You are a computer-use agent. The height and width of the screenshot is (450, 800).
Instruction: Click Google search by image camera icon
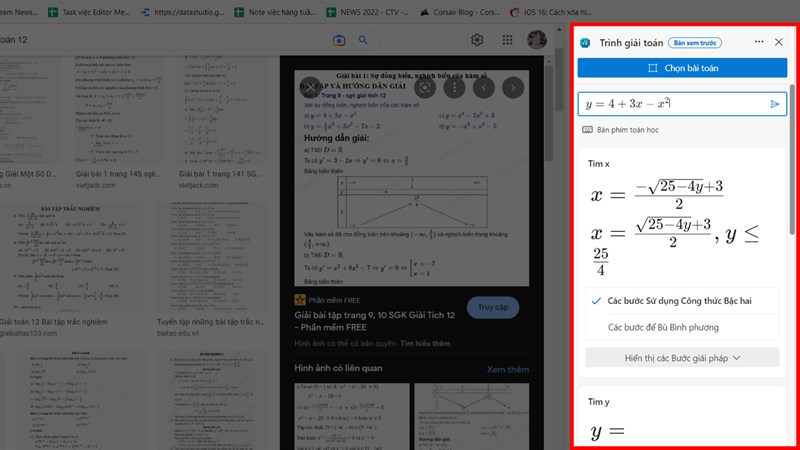point(339,40)
